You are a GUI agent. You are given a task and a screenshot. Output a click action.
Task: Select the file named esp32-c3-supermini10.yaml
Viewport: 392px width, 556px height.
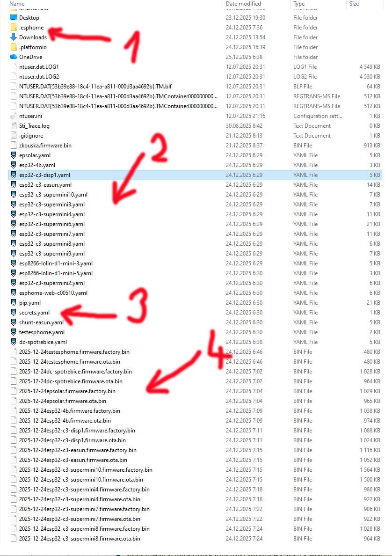click(53, 195)
